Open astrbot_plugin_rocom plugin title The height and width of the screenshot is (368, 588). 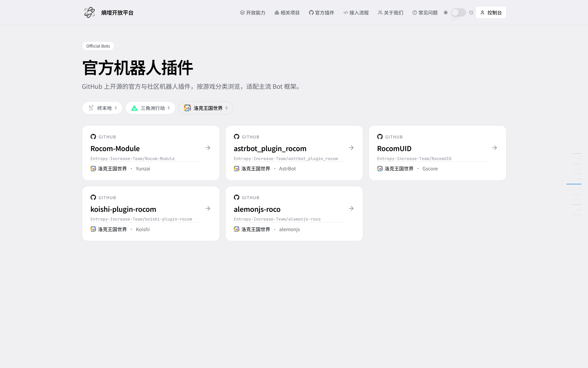click(270, 149)
